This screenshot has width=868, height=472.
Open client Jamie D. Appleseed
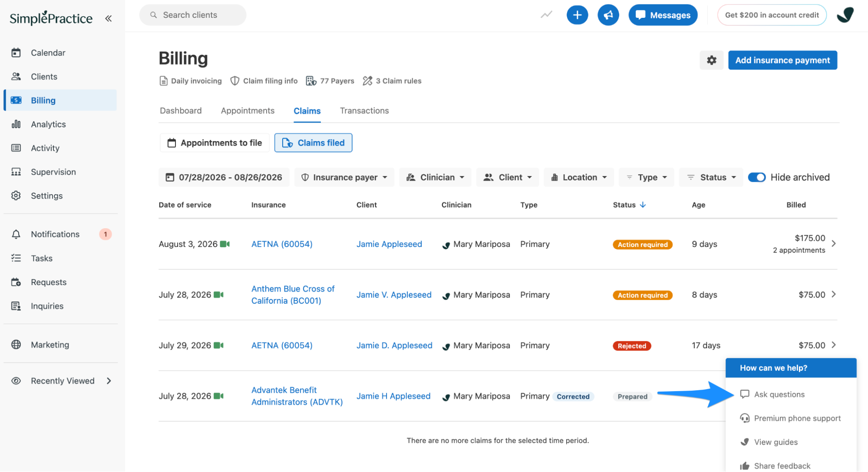(x=394, y=346)
